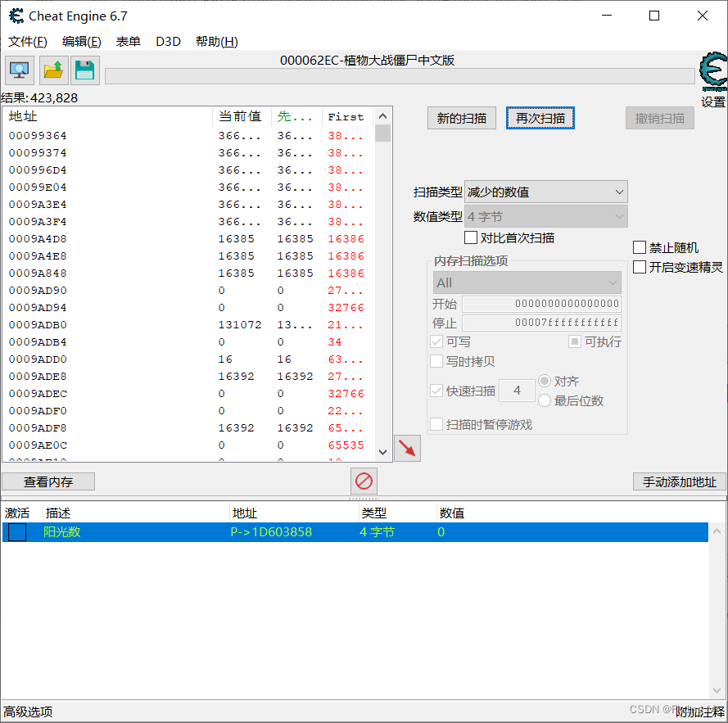728x723 pixels.
Task: Click address table scroll up arrow
Action: 717,531
